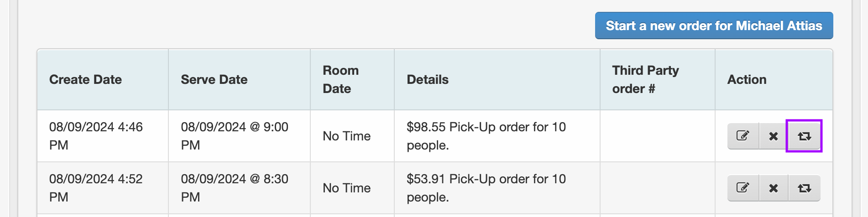Cancel the $53.91 Pick-Up order

pos(774,188)
